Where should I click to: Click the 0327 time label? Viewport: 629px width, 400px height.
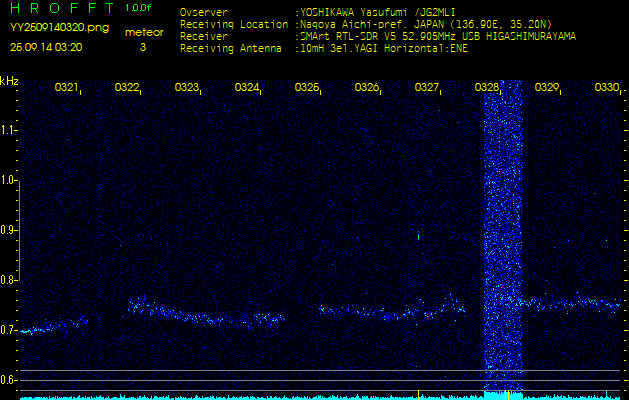coord(427,88)
